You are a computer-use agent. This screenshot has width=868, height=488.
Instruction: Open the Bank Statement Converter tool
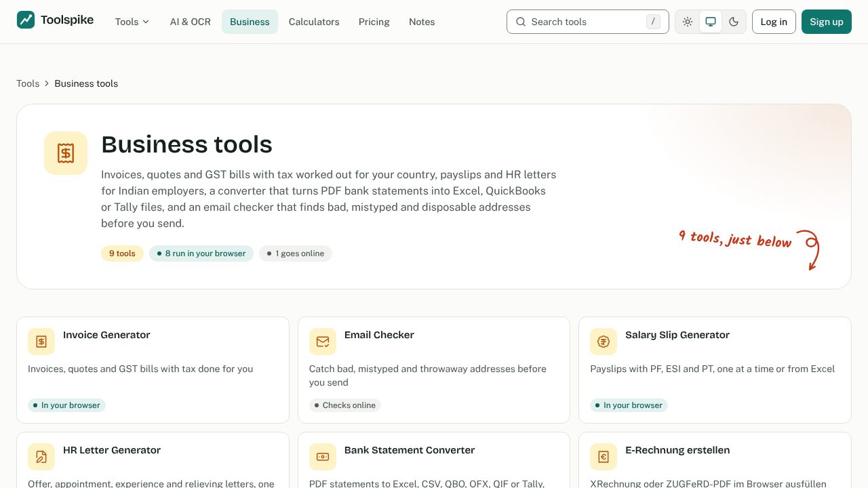pyautogui.click(x=434, y=460)
